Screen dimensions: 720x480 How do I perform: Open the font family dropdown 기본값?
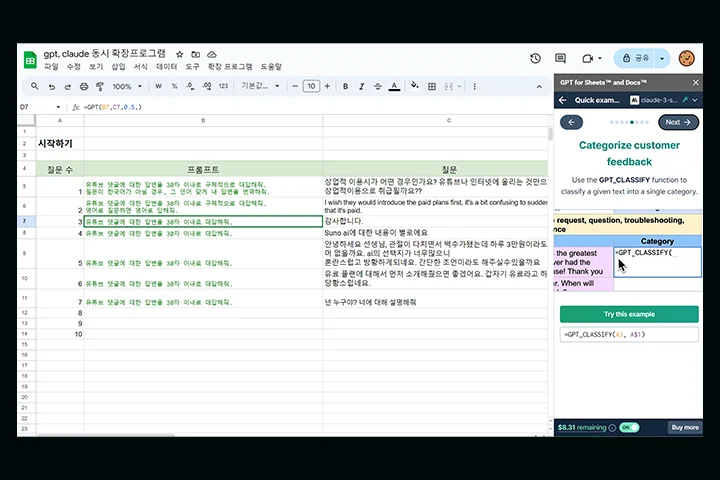click(x=260, y=86)
